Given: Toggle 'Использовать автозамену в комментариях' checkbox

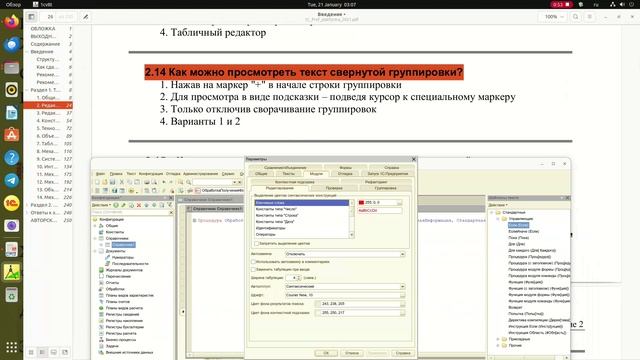Looking at the screenshot, I should pyautogui.click(x=253, y=262).
